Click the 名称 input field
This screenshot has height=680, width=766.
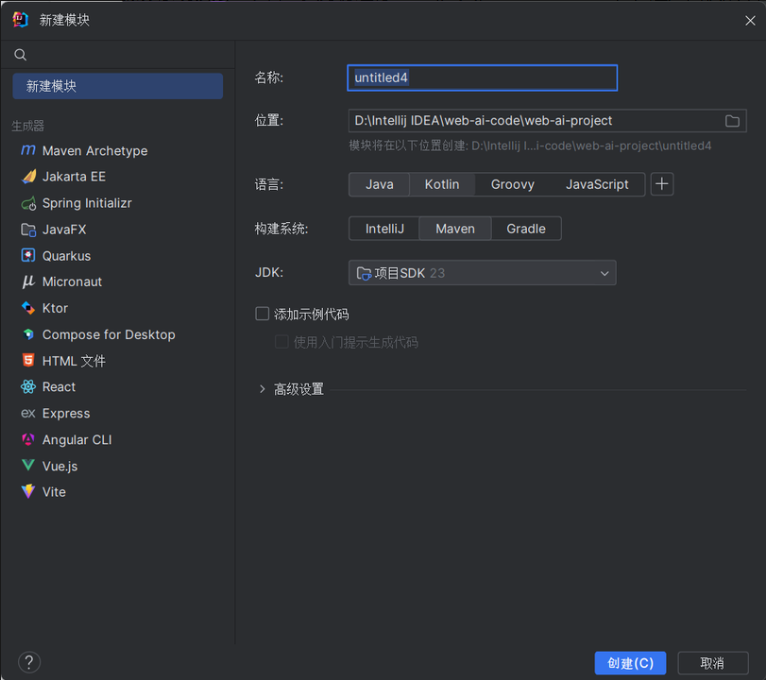[482, 78]
